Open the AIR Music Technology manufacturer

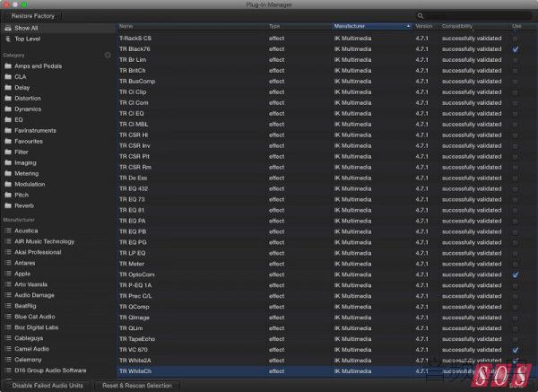(44, 241)
